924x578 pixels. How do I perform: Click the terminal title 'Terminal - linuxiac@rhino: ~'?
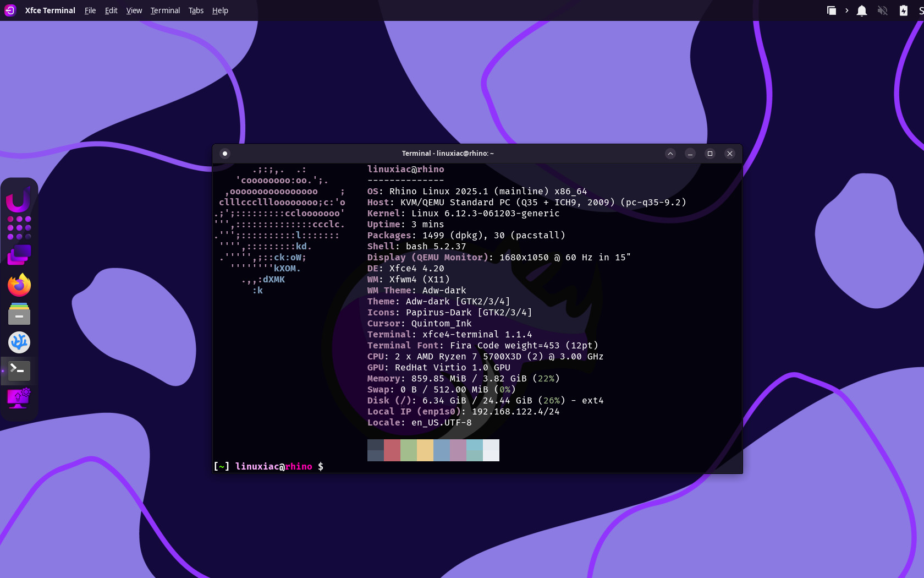pyautogui.click(x=448, y=154)
